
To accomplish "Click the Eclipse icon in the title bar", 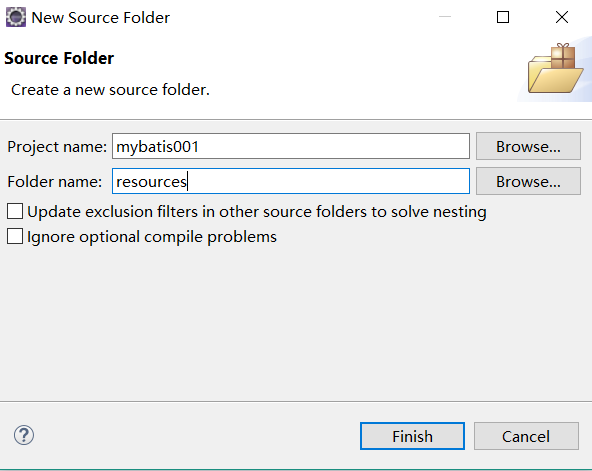I will 16,17.
